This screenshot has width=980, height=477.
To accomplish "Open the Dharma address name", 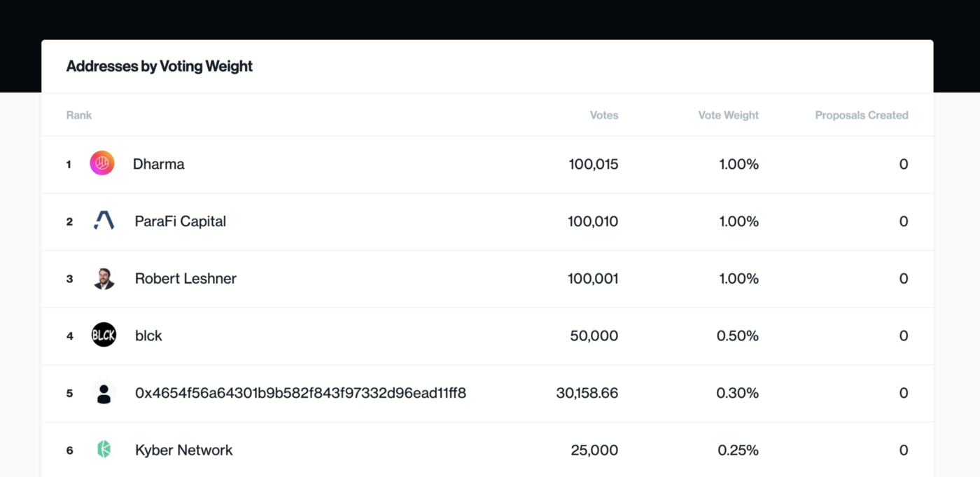I will pyautogui.click(x=159, y=164).
